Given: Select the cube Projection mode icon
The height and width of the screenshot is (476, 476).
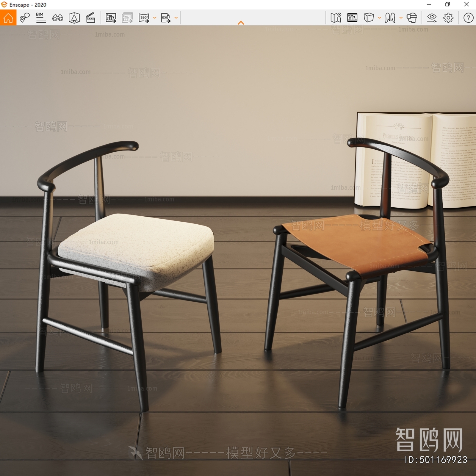Looking at the screenshot, I should 369,18.
